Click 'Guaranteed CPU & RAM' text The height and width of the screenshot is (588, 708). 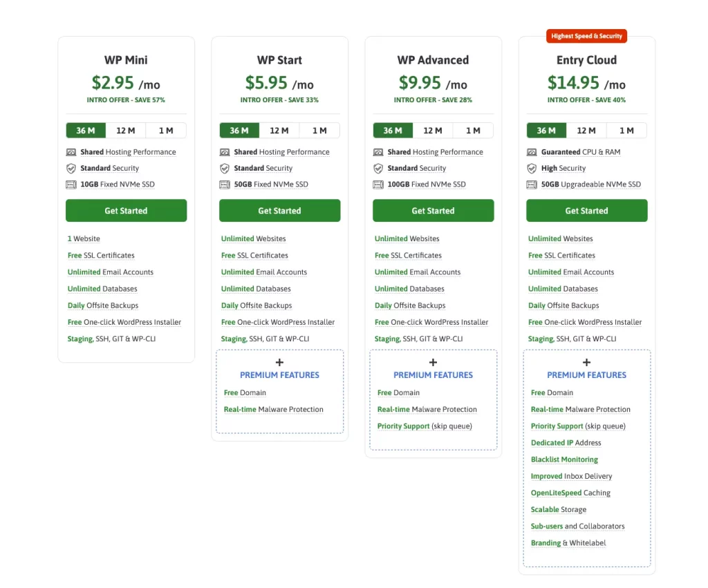click(581, 152)
